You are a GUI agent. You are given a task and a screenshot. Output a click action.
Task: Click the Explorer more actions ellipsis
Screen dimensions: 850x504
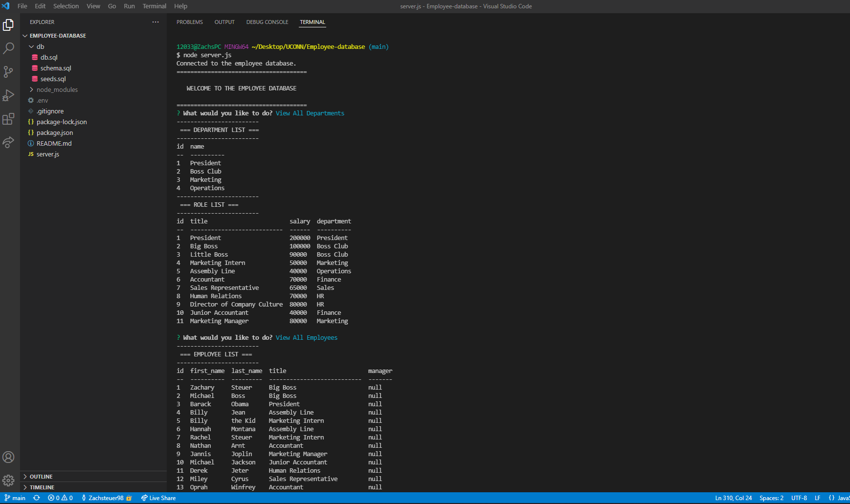tap(156, 22)
